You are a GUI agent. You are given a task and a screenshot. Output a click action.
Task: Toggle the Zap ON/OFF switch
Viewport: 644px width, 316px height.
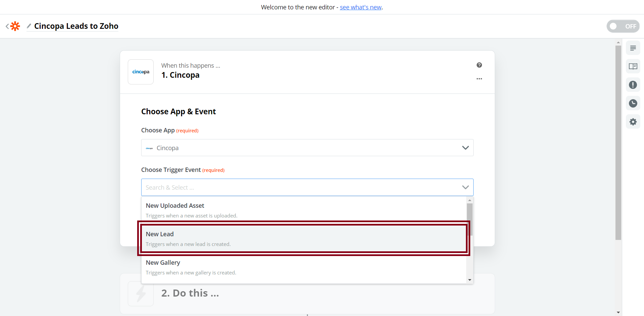tap(623, 26)
